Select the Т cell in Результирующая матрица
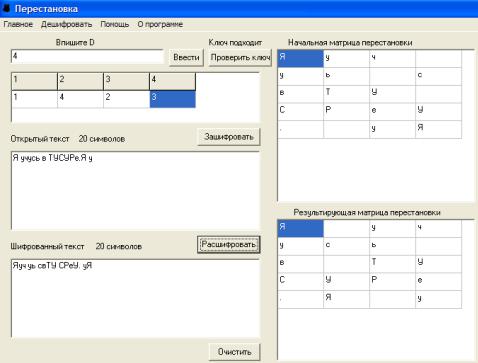 392,264
